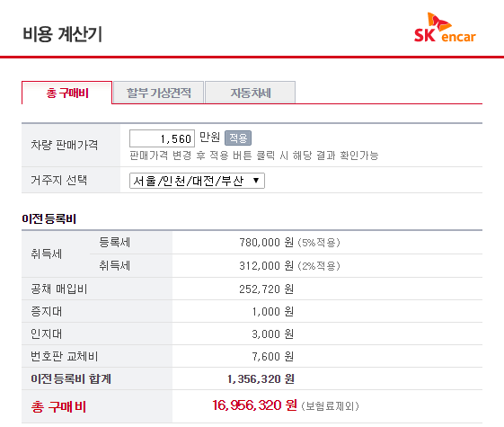This screenshot has width=504, height=427.
Task: Click the (보험료제외) note
Action: [x=330, y=406]
